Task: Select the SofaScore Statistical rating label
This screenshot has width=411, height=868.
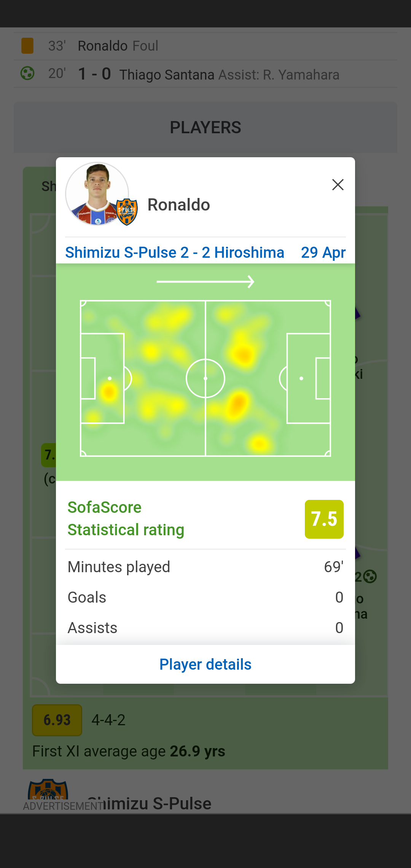Action: [126, 519]
